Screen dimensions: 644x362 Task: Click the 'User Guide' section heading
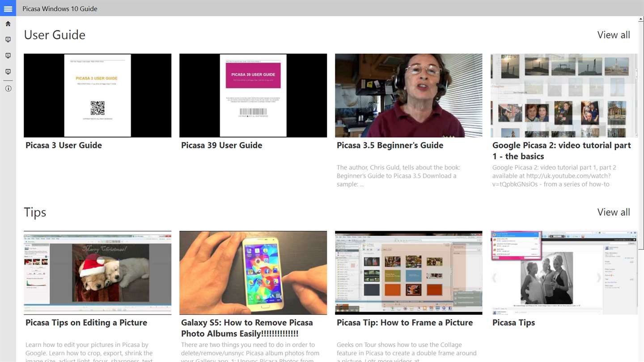tap(55, 35)
